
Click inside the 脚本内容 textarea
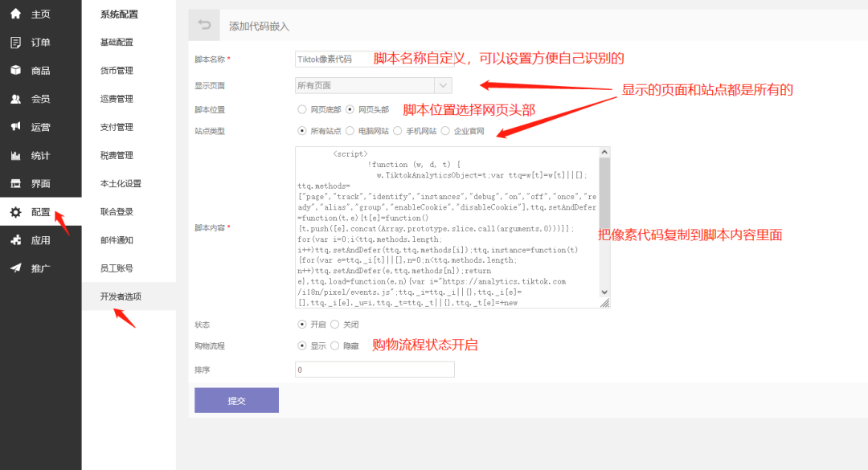(x=448, y=227)
